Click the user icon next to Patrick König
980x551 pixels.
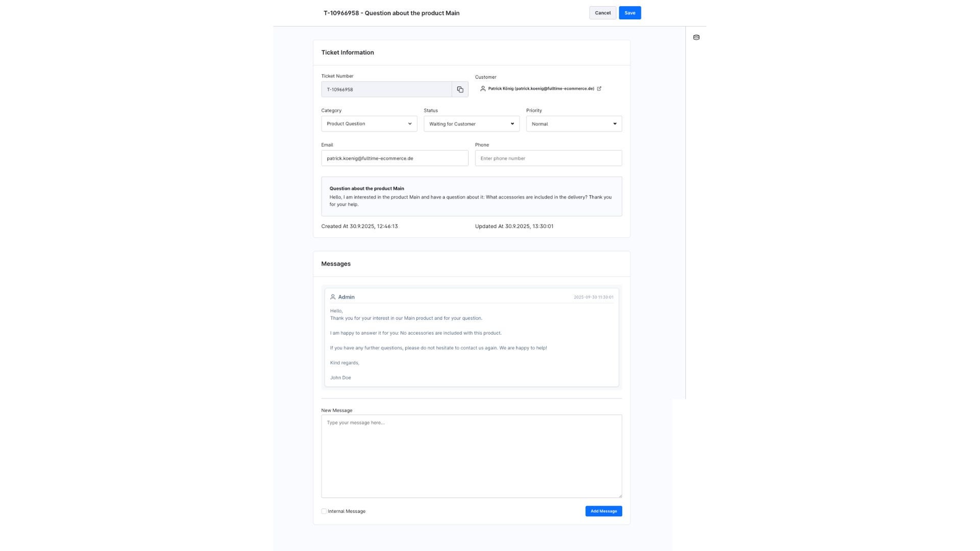[x=483, y=89]
